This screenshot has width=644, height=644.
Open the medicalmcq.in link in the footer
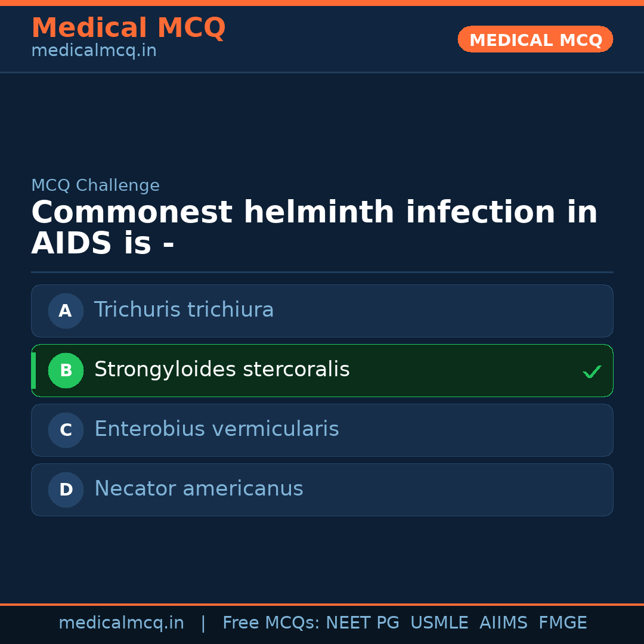click(x=121, y=623)
